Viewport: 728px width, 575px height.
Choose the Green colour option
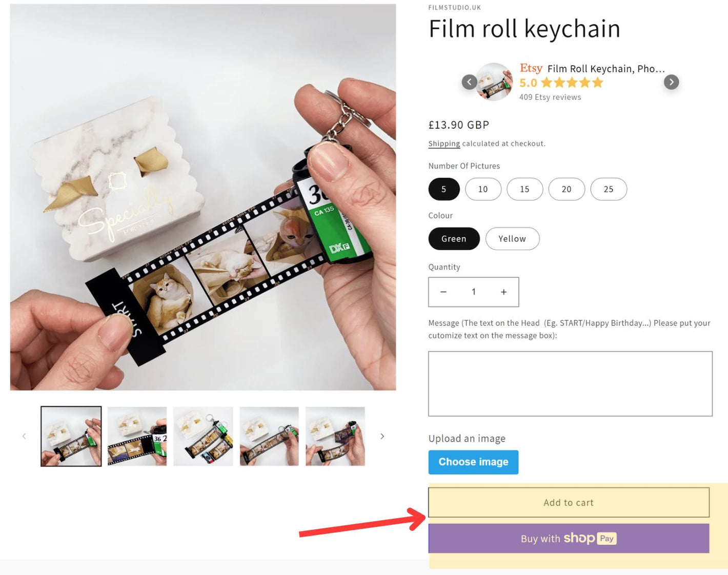(454, 239)
